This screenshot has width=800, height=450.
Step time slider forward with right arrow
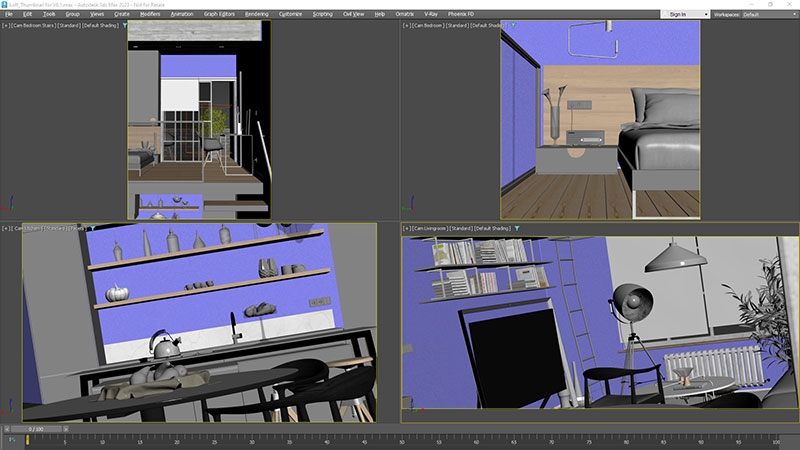coord(66,429)
